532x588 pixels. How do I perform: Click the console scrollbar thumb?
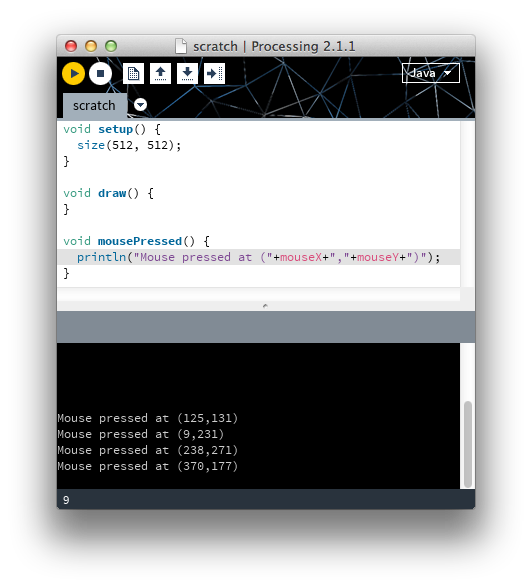pos(468,444)
